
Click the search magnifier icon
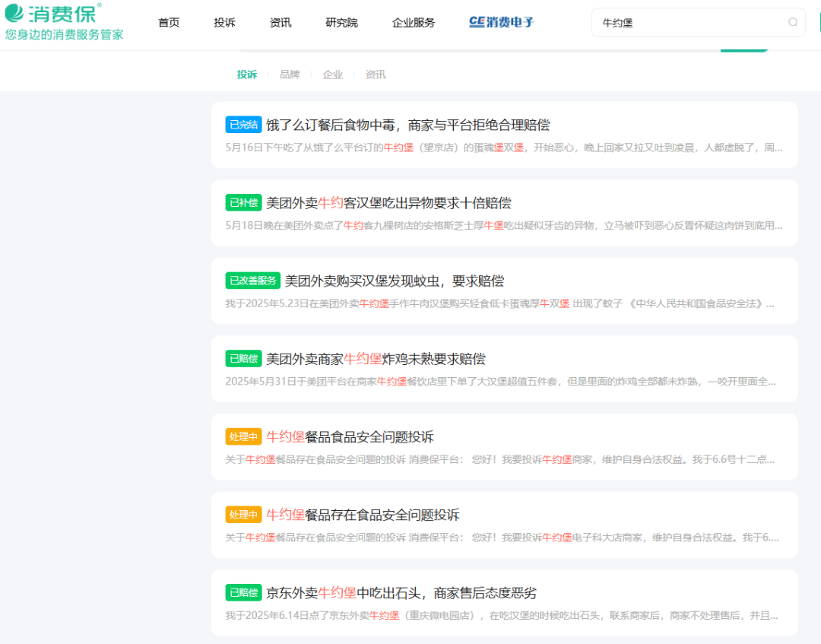click(x=793, y=22)
